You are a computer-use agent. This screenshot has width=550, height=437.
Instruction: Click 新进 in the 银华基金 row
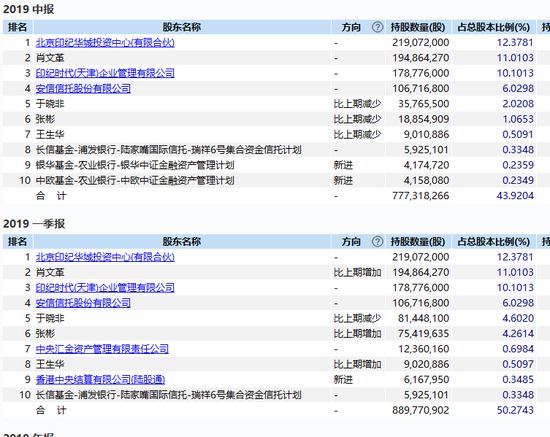pos(343,165)
